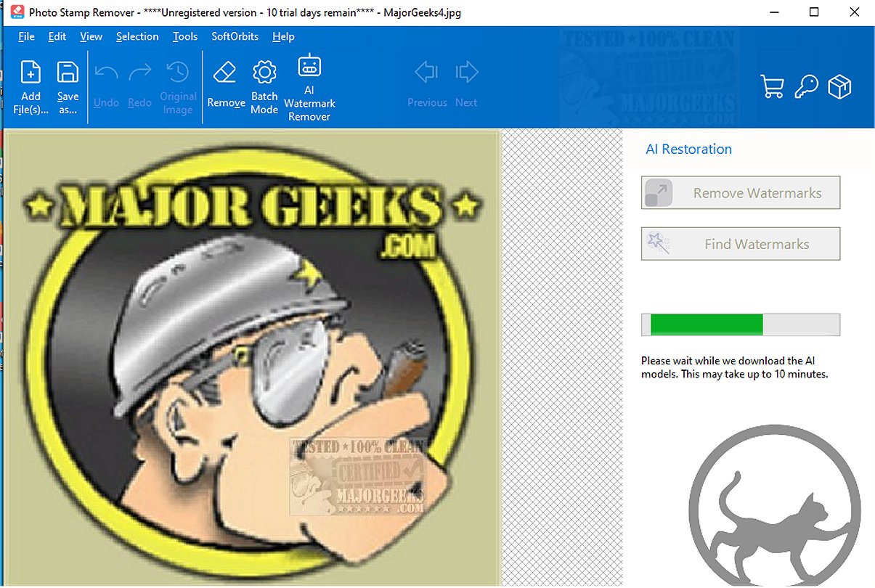Screen dimensions: 875x588
Task: Open the File menu
Action: 26,36
